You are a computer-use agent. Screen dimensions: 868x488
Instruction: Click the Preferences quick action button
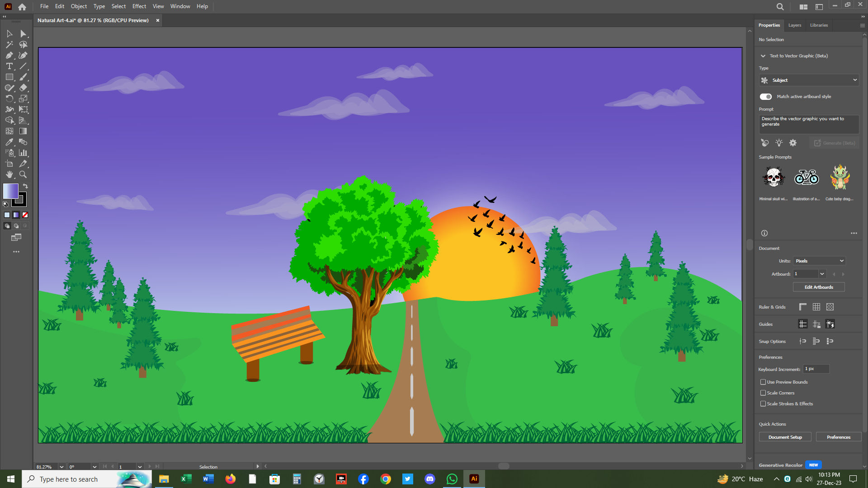click(x=839, y=437)
